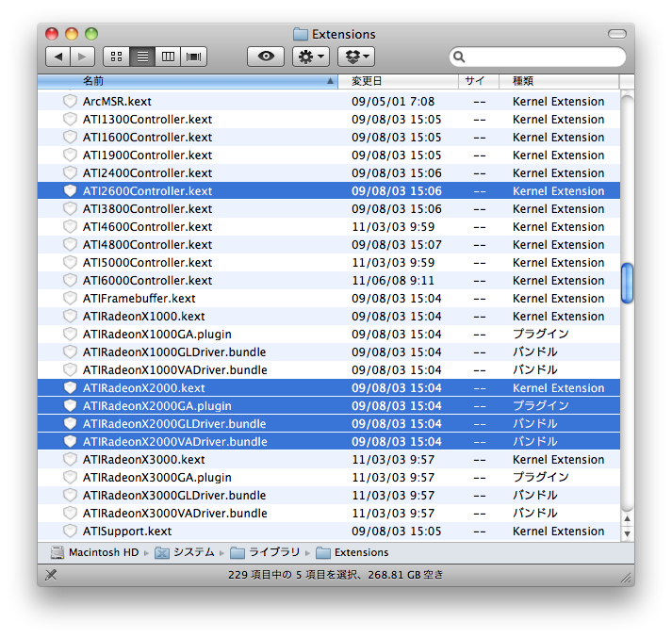Click the icon of ATI2400Controller.kext
The image size is (672, 638).
pyautogui.click(x=70, y=173)
